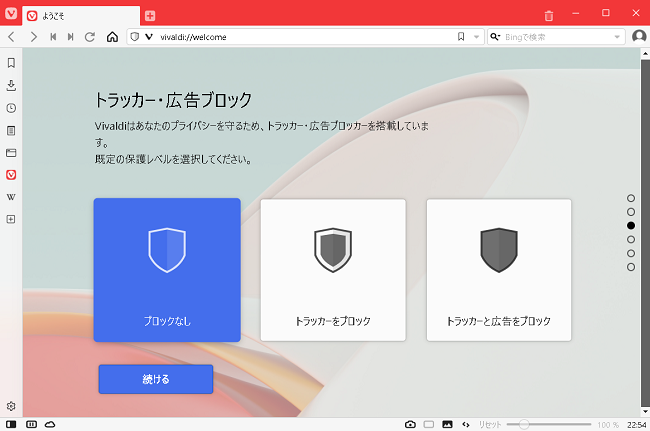The height and width of the screenshot is (431, 650).
Task: Open a new tab with plus button
Action: click(150, 16)
